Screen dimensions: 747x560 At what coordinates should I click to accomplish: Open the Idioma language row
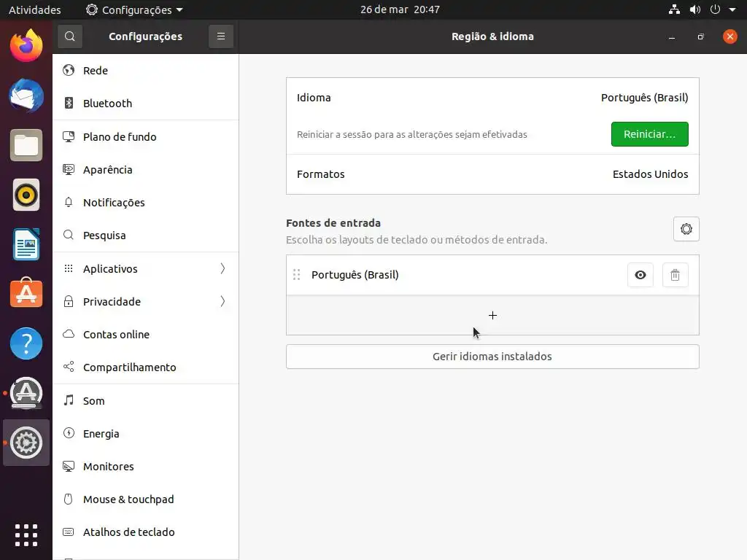(x=492, y=98)
